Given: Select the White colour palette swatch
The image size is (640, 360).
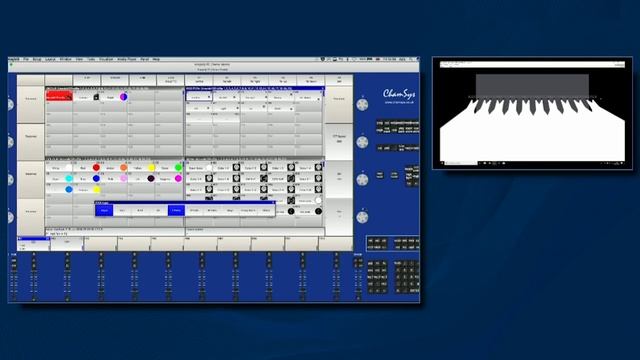Looking at the screenshot, I should 69,168.
